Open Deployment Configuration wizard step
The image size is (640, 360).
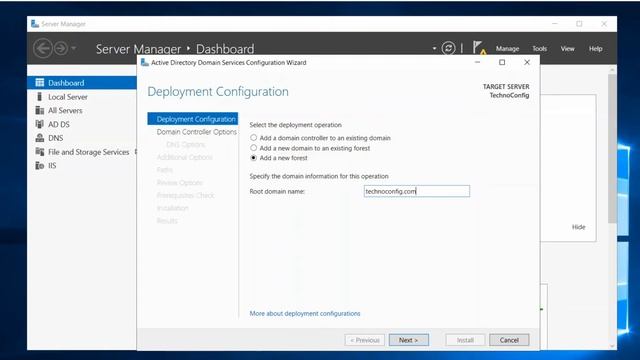tap(193, 119)
